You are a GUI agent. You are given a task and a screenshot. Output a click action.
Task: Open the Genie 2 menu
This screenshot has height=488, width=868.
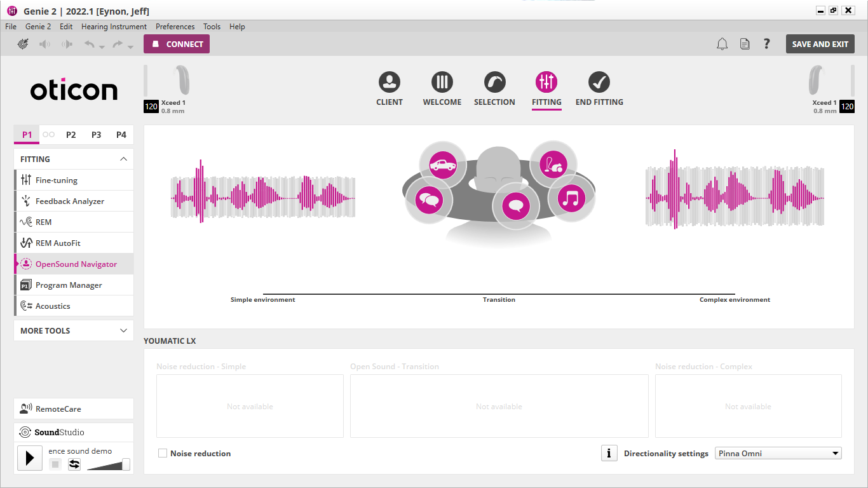tap(38, 27)
